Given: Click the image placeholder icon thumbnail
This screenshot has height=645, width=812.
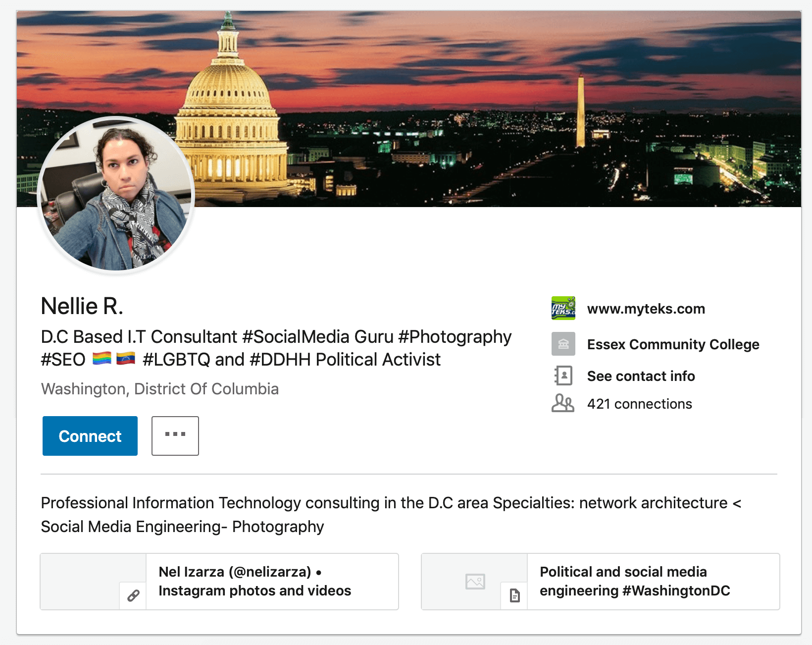Looking at the screenshot, I should tap(475, 581).
